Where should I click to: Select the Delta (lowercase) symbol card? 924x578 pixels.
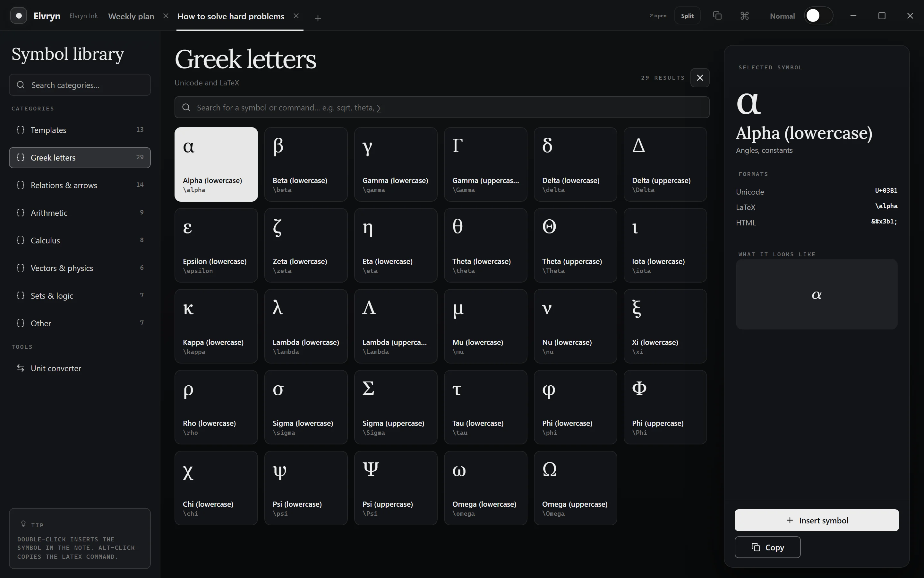[x=575, y=164]
